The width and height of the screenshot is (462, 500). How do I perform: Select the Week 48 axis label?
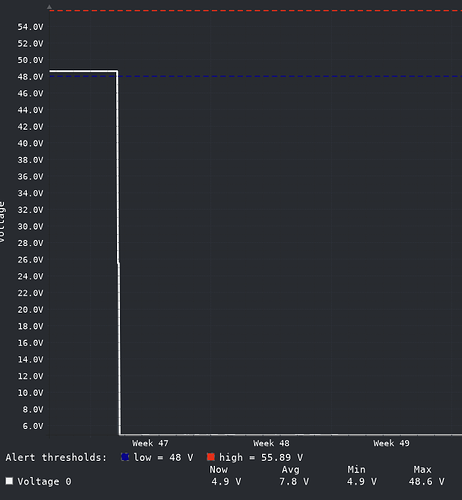tap(271, 443)
